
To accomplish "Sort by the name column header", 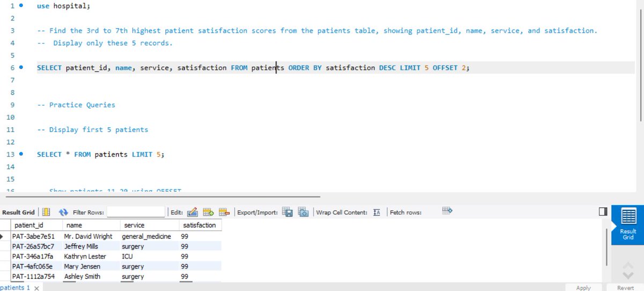I will point(91,225).
